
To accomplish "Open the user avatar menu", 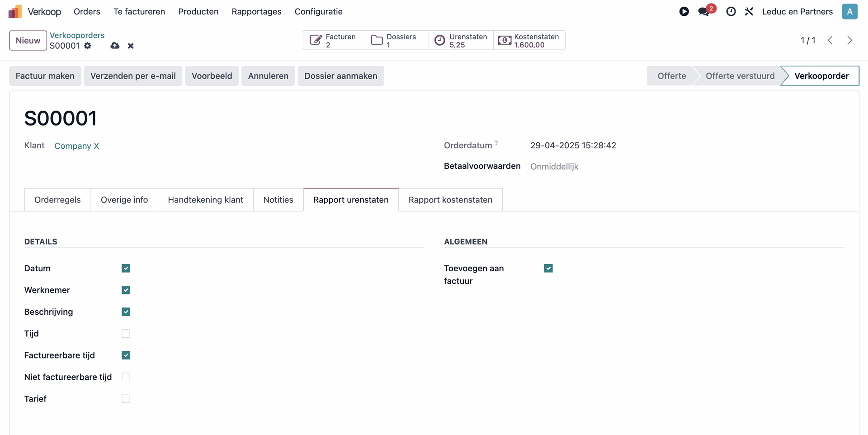I will pyautogui.click(x=849, y=12).
